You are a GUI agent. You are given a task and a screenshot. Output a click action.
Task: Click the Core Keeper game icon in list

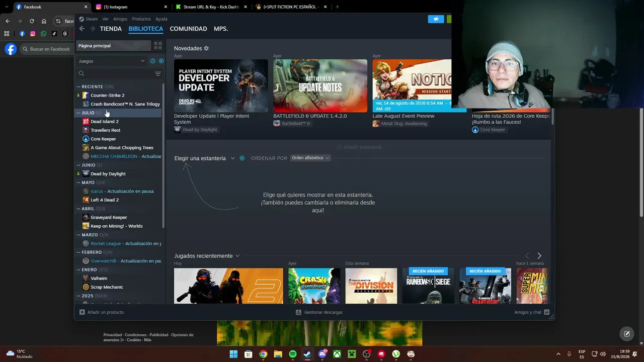click(x=86, y=139)
